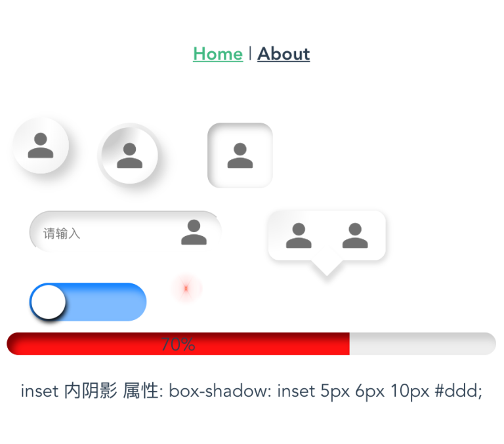Click into the 请输入 text field
The height and width of the screenshot is (444, 504).
(x=126, y=232)
